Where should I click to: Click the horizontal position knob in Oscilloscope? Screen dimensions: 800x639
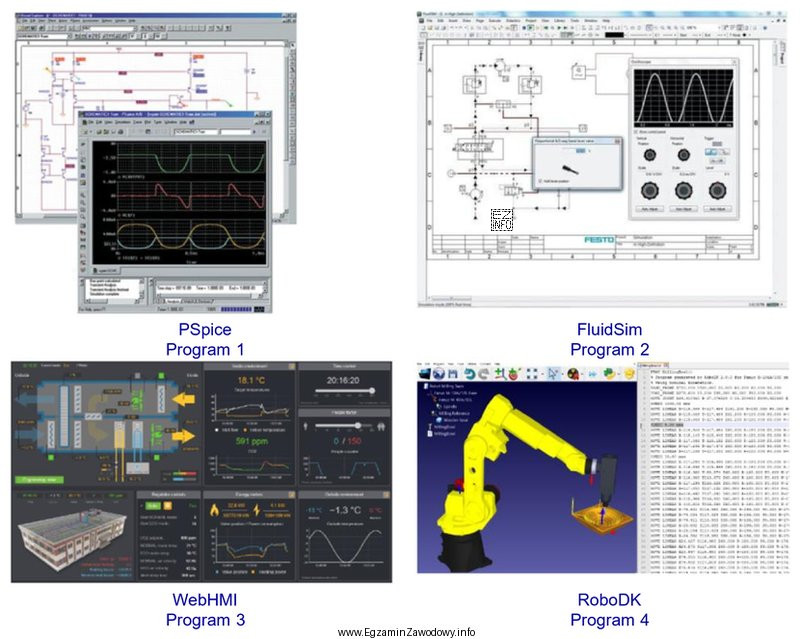684,155
